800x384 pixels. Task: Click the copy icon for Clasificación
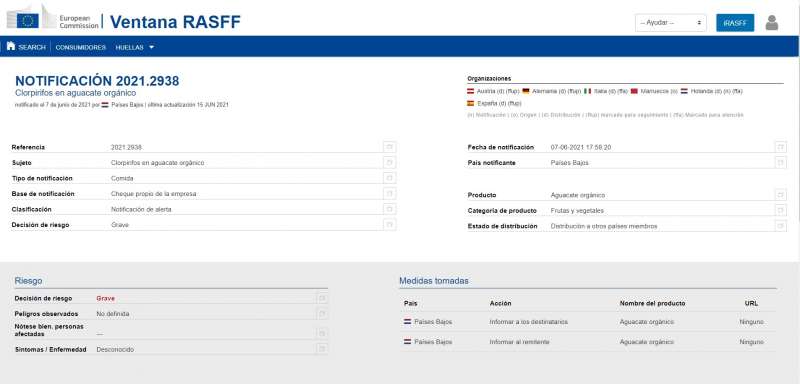(x=389, y=209)
